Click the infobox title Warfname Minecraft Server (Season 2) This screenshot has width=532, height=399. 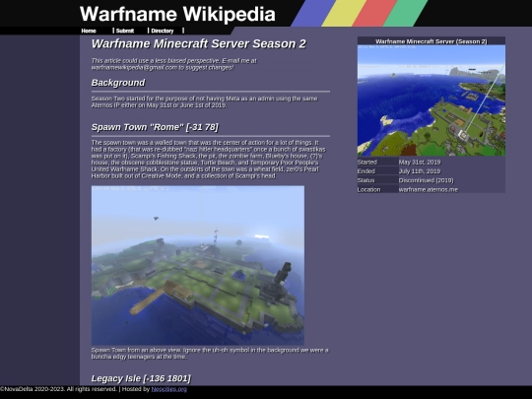[432, 41]
